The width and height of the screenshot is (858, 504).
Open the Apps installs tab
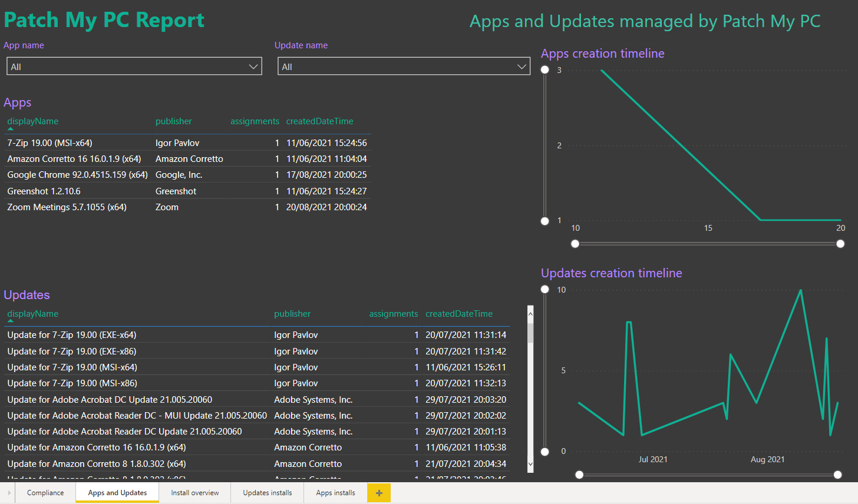coord(335,493)
